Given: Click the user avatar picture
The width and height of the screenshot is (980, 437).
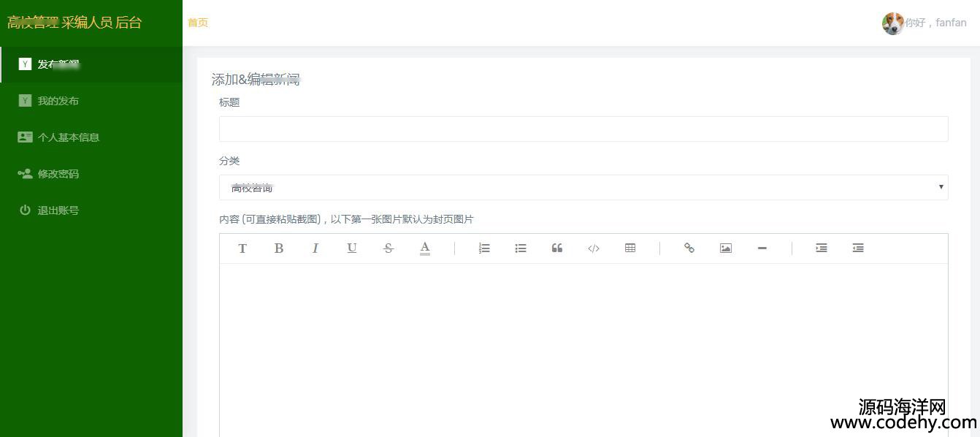Looking at the screenshot, I should [x=892, y=23].
